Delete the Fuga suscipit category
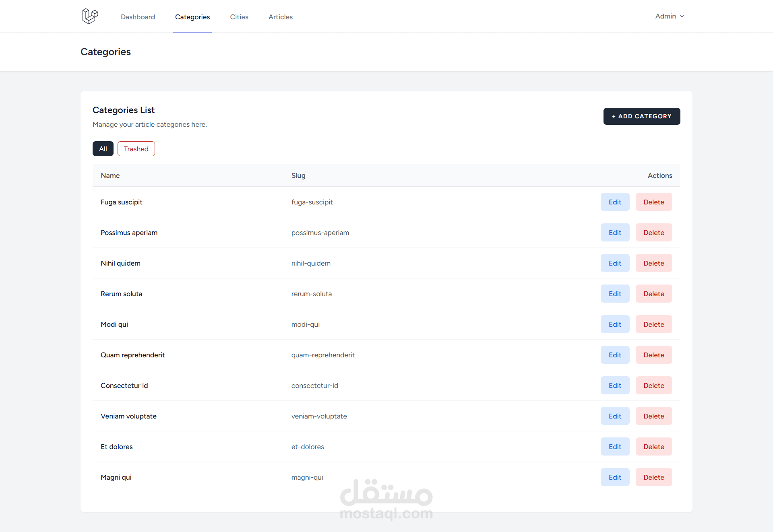The height and width of the screenshot is (532, 773). coord(654,202)
